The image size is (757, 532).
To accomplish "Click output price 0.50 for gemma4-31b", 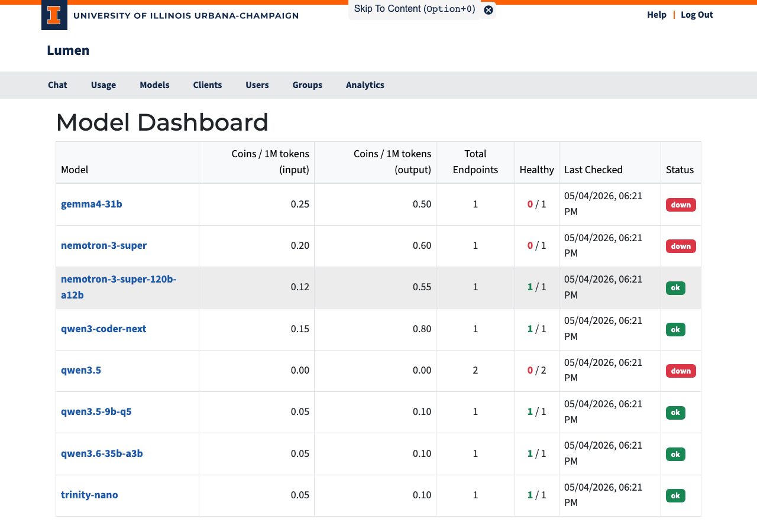I will [x=422, y=205].
